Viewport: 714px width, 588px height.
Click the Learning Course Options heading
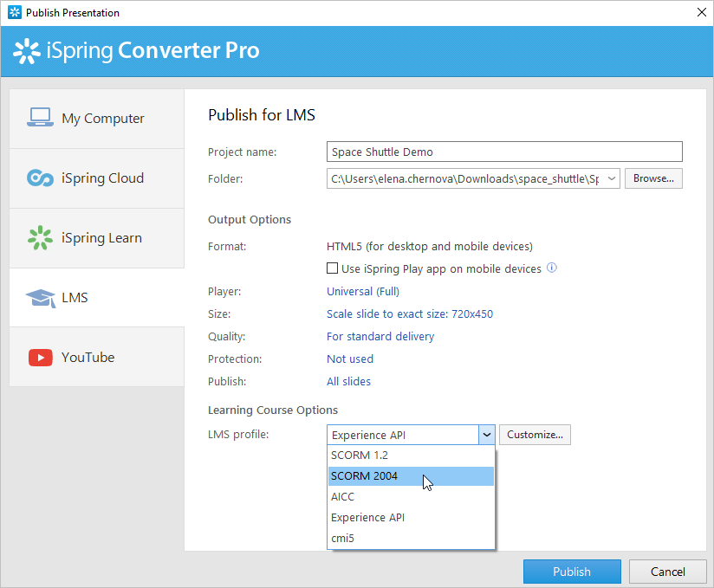coord(273,410)
